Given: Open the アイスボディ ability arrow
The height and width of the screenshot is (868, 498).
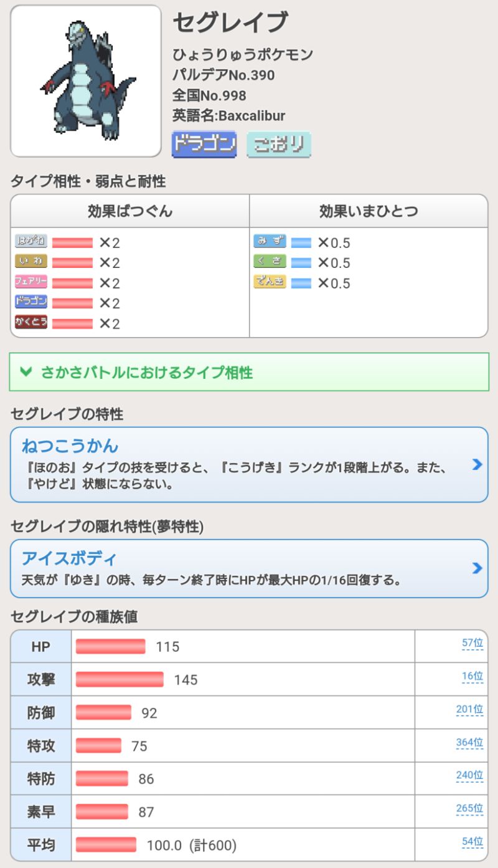Looking at the screenshot, I should [x=477, y=568].
